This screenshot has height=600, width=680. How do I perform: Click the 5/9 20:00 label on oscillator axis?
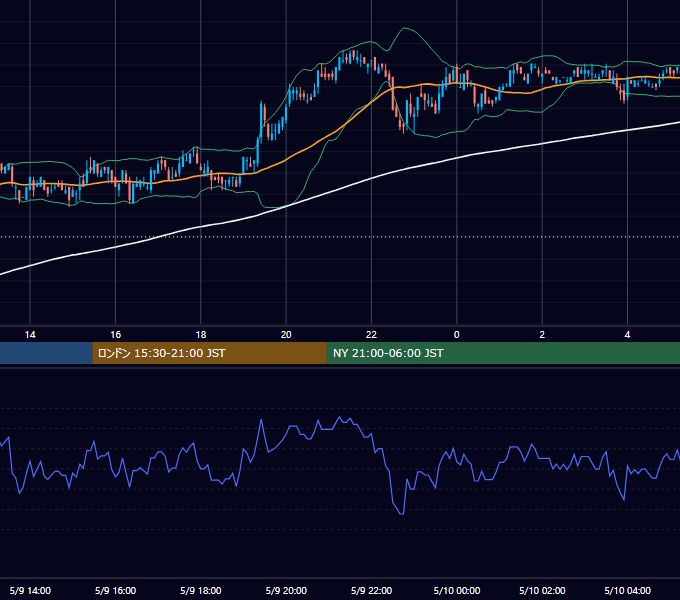(286, 590)
